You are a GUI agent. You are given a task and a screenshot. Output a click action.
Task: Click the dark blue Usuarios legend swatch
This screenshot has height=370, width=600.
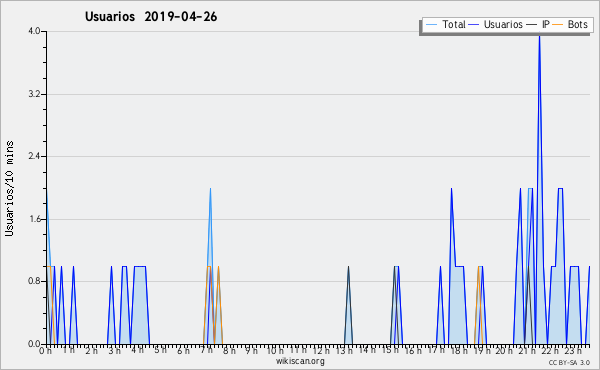click(x=474, y=25)
